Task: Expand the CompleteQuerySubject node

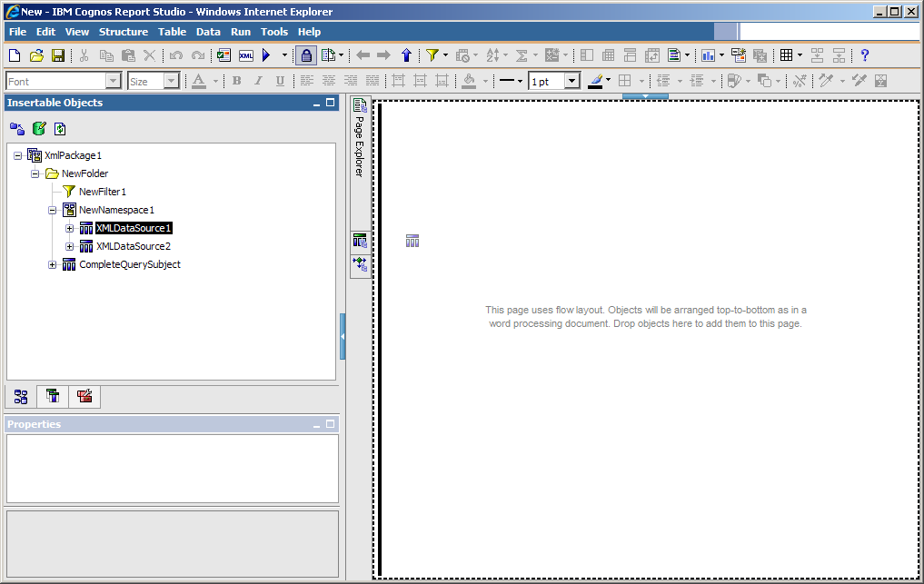Action: coord(53,264)
